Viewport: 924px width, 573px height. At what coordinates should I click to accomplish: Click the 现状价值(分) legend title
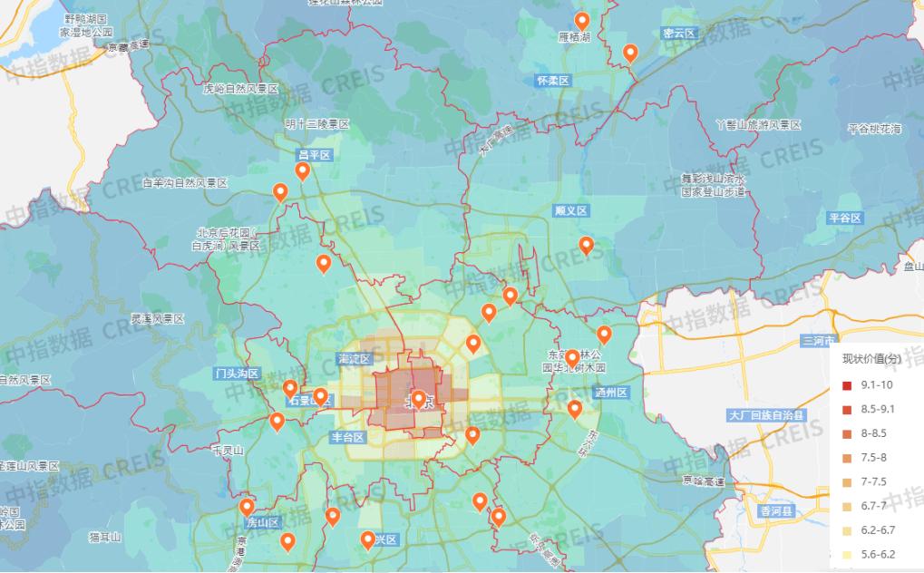(x=871, y=359)
